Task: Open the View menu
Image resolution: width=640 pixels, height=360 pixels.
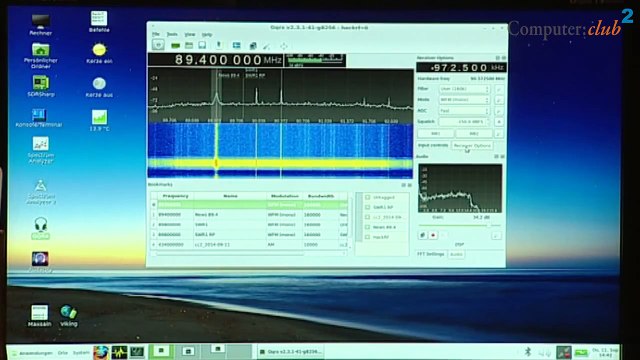Action: pos(189,34)
